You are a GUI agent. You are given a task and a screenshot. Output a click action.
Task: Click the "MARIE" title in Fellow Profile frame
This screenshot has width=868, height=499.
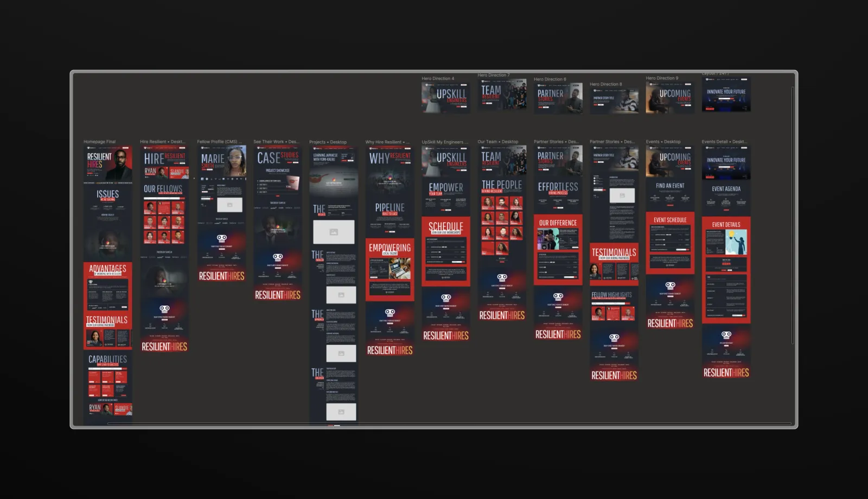pyautogui.click(x=213, y=159)
